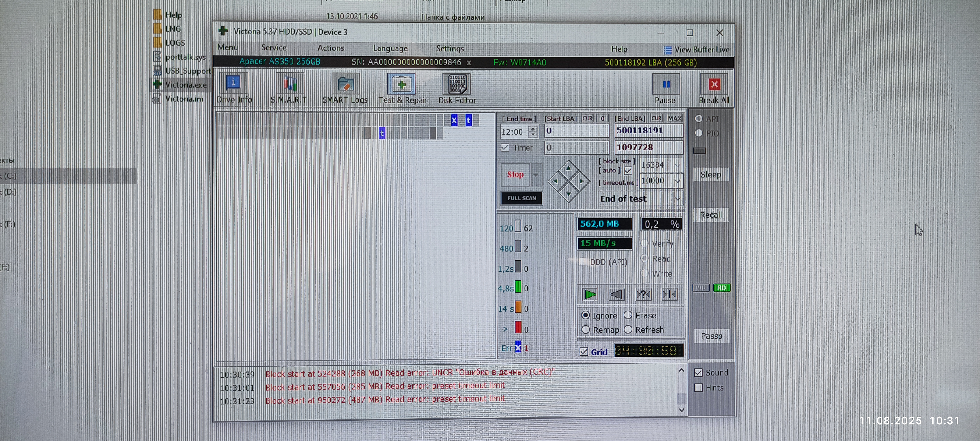This screenshot has width=980, height=441.
Task: Open the Drive Info panel icon
Action: point(233,83)
